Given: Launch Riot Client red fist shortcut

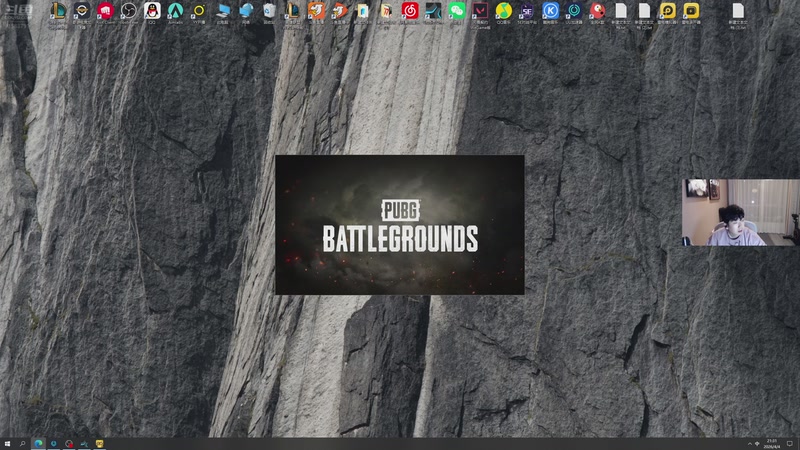Looking at the screenshot, I should coord(105,11).
